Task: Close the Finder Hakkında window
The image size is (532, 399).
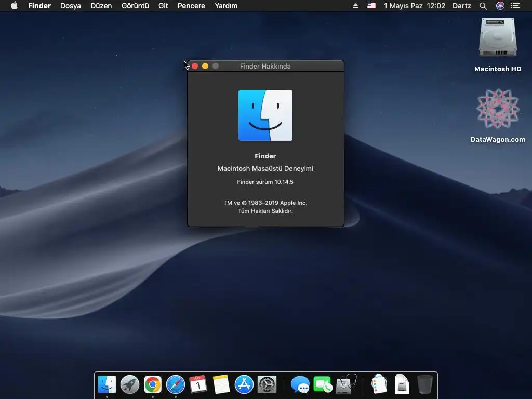Action: tap(195, 66)
